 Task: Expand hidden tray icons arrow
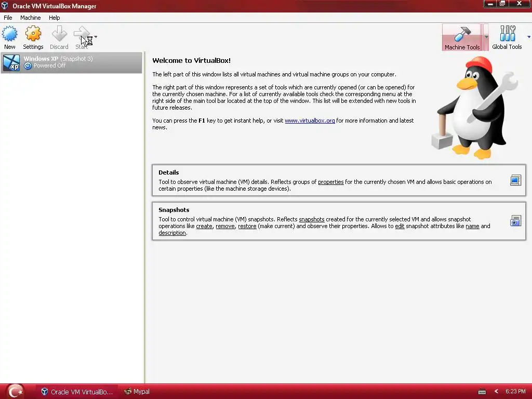pyautogui.click(x=496, y=391)
